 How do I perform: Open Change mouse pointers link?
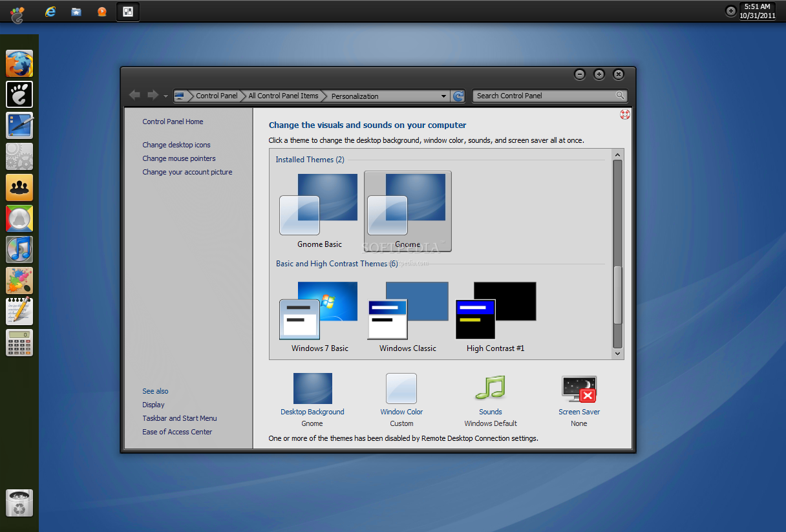click(179, 158)
